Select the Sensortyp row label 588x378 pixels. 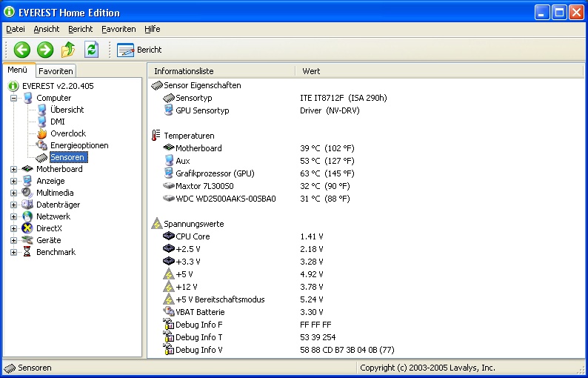coord(194,98)
